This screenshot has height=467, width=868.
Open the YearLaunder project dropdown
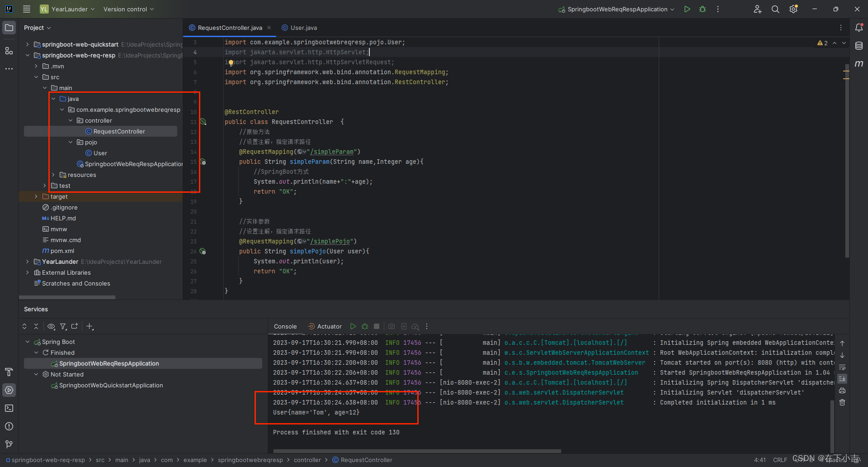coord(67,9)
